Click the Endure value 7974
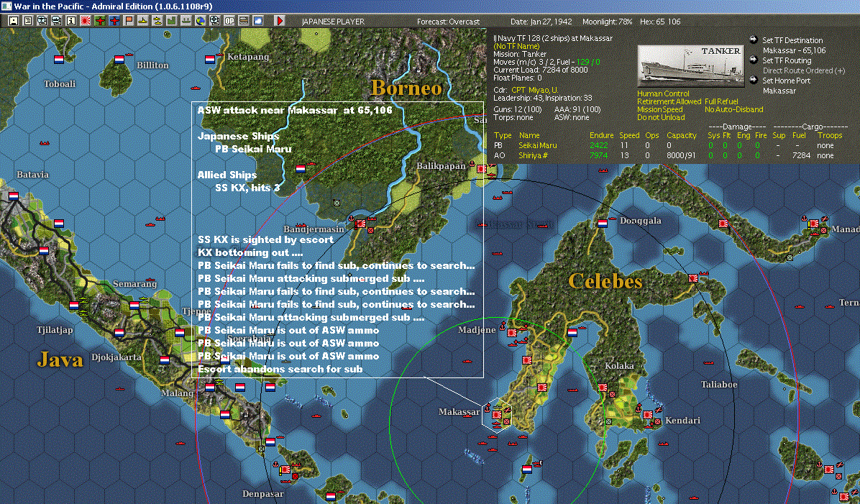This screenshot has height=504, width=860. click(599, 155)
